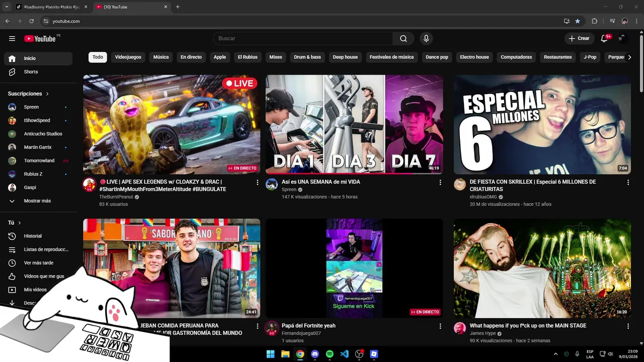Viewport: 644px width, 362px height.
Task: Open the DIA 1 DIA 3 DIA 7 thumbnail
Action: point(354,125)
